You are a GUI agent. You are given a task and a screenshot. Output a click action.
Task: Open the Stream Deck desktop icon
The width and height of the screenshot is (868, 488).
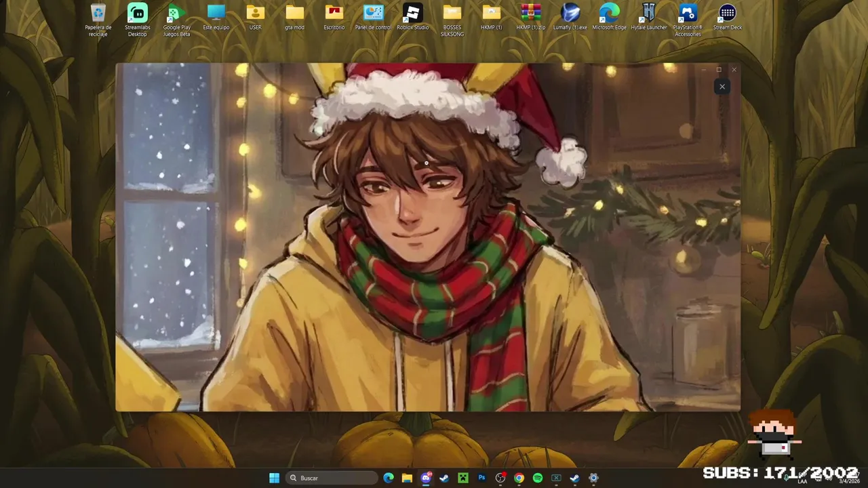click(728, 18)
